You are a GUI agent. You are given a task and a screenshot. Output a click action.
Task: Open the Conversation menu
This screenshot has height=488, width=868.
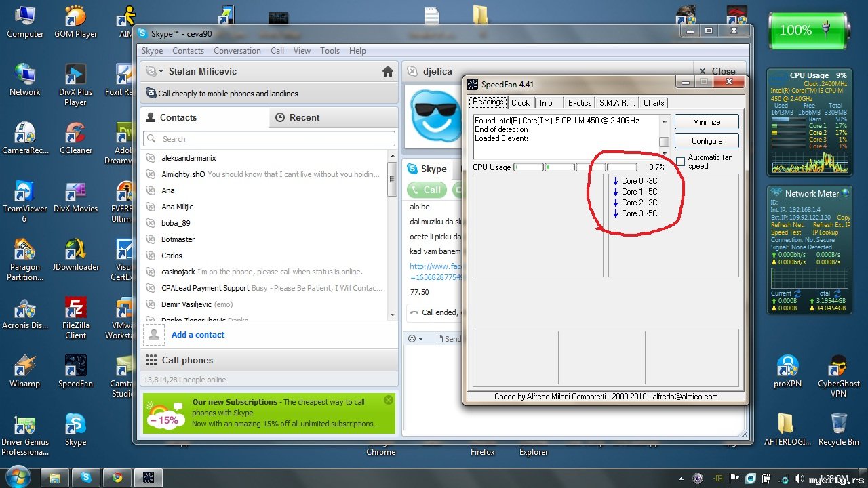[237, 51]
